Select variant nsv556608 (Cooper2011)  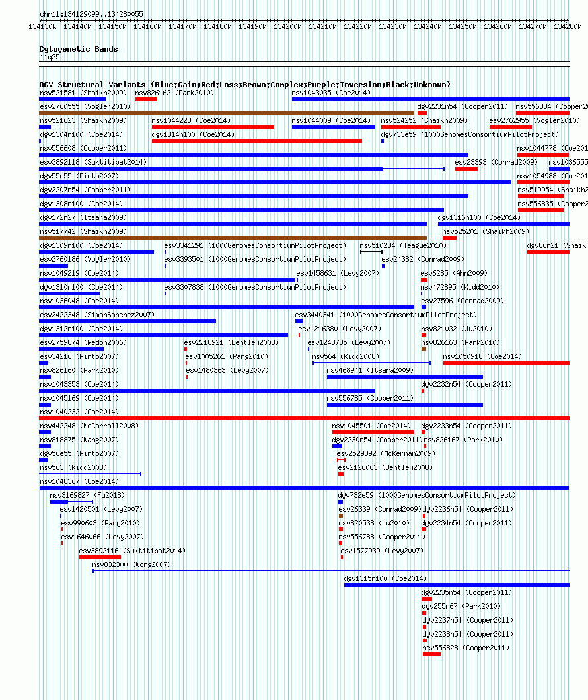[x=83, y=148]
